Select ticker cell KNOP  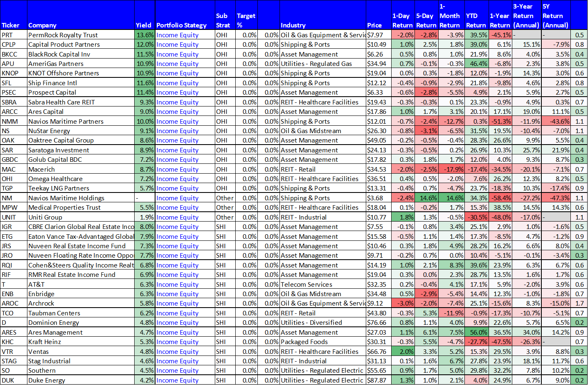click(14, 73)
